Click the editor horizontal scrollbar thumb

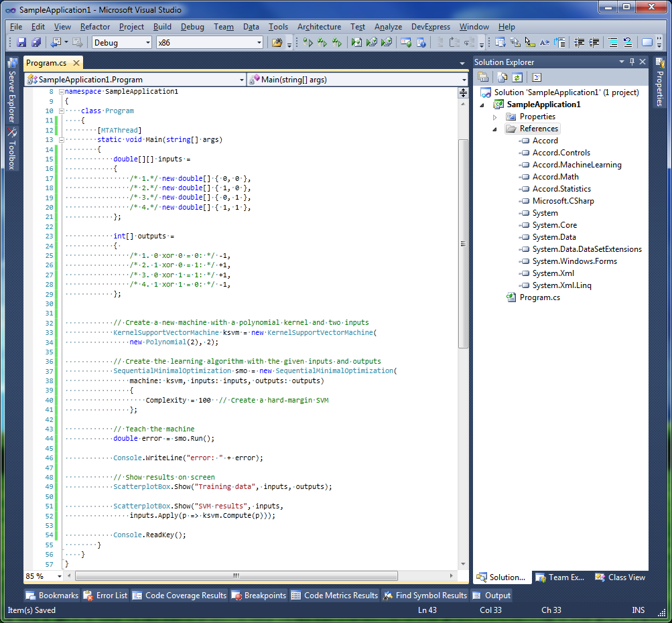(236, 576)
